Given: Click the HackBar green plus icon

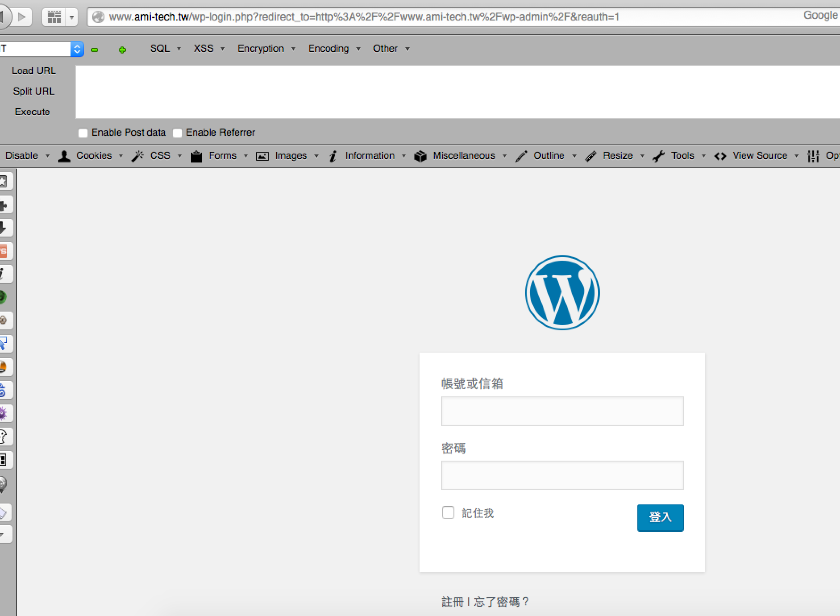Looking at the screenshot, I should click(x=122, y=50).
